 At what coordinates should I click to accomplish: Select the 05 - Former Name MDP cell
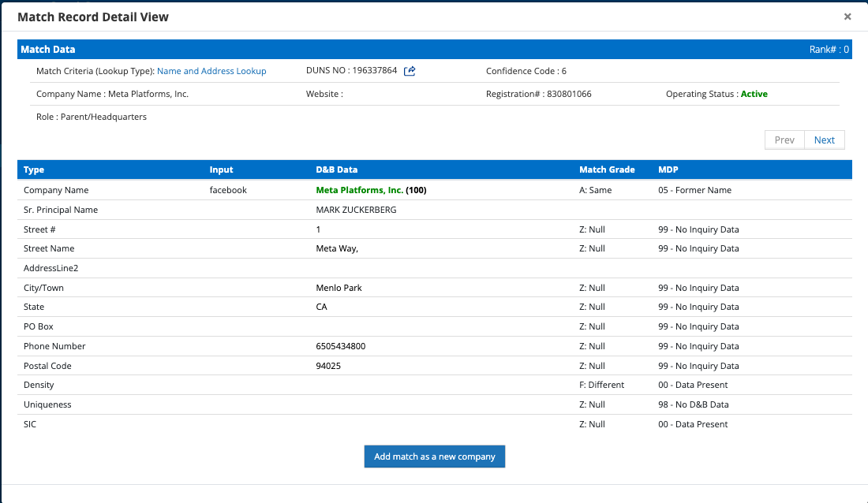[x=694, y=190]
